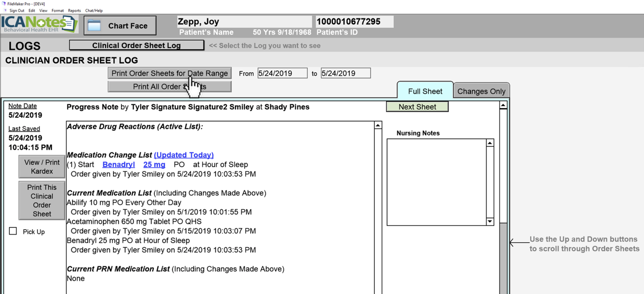Print This Clinical Order Sheet
Image resolution: width=644 pixels, height=294 pixels.
coord(42,200)
